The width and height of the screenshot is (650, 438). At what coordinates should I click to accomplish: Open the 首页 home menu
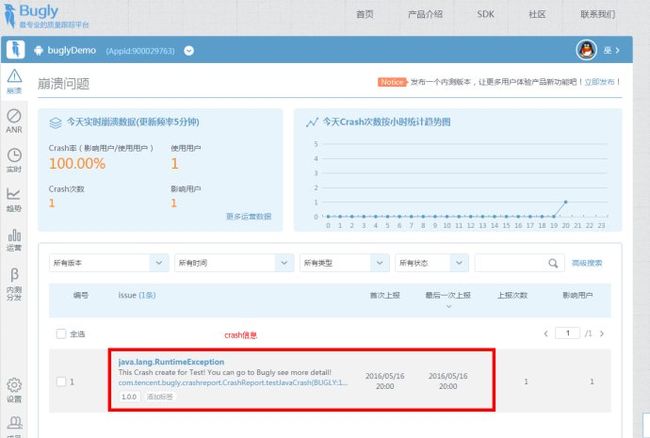(x=365, y=14)
